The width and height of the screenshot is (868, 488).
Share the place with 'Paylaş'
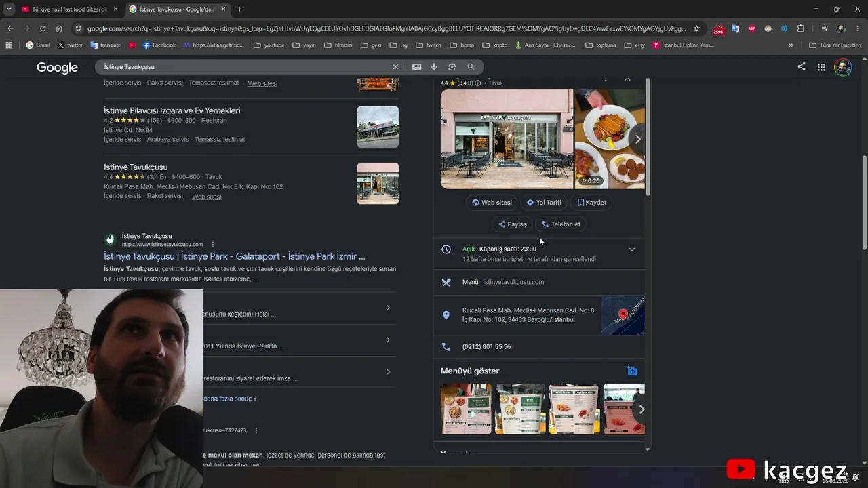(x=512, y=224)
